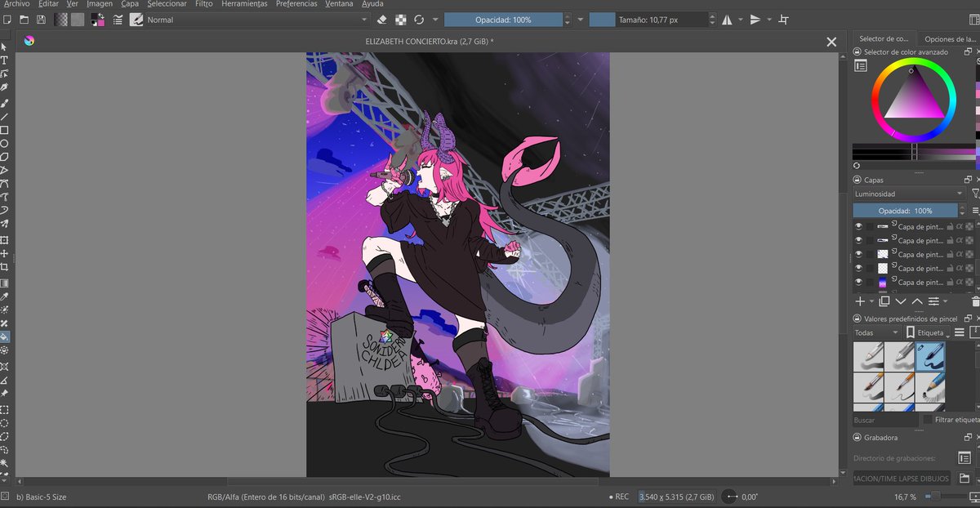Open the Archivo menu

pos(16,4)
